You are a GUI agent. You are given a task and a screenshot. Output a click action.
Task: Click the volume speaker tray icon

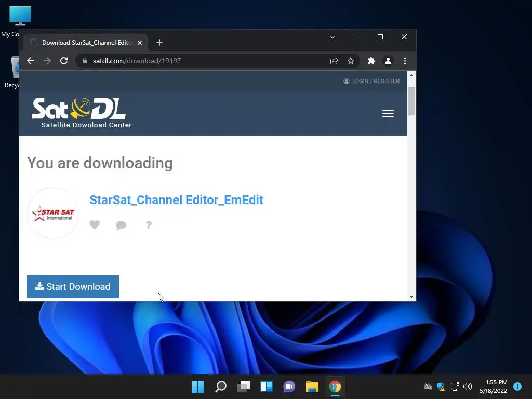coord(468,387)
